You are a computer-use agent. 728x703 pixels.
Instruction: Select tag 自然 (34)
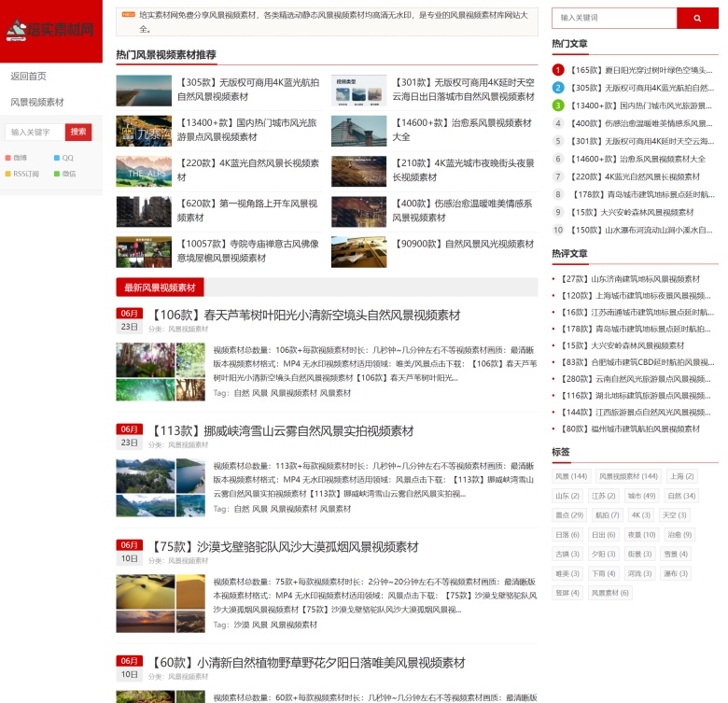pyautogui.click(x=681, y=496)
